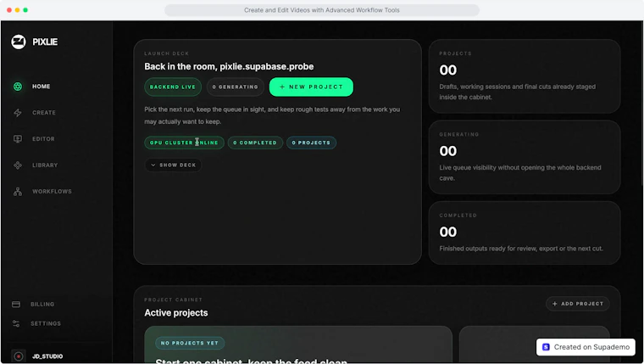644x364 pixels.
Task: Click the Settings sliders icon
Action: pos(16,323)
